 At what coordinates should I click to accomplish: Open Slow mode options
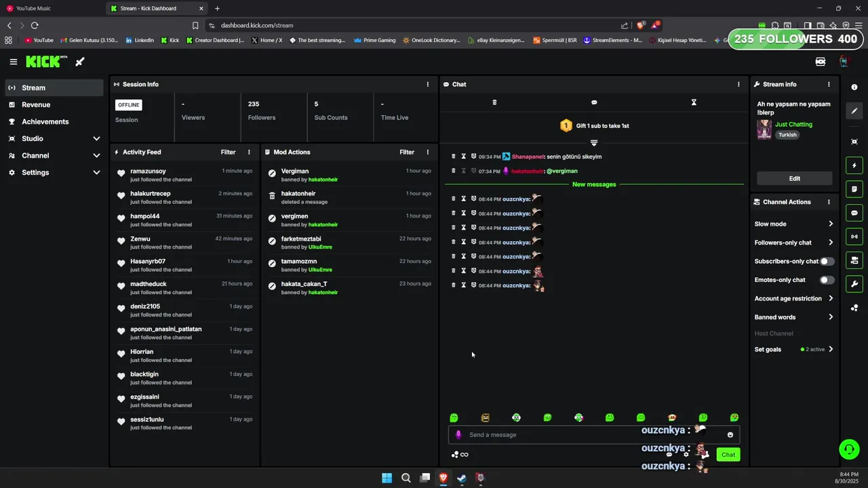794,224
